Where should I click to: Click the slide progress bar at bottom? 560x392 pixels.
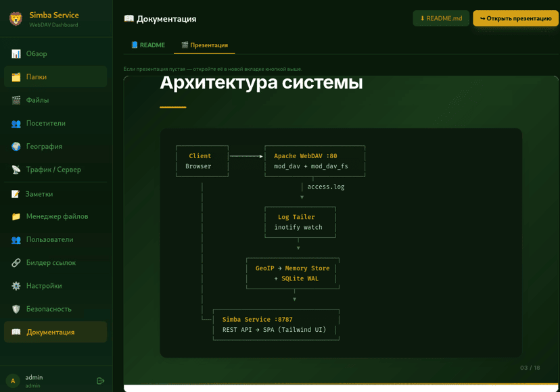pos(341,384)
